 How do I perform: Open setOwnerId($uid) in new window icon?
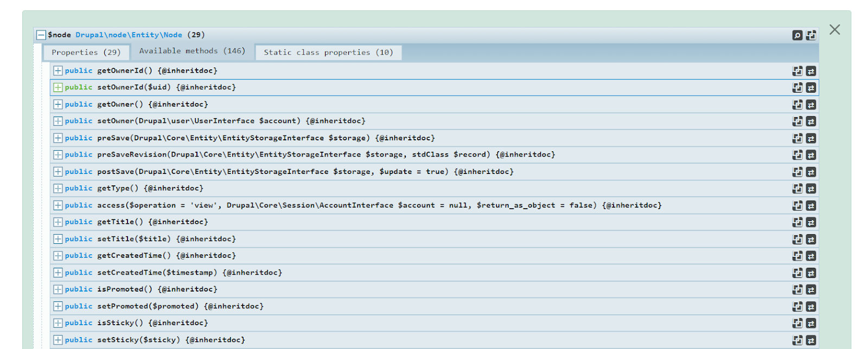point(797,88)
